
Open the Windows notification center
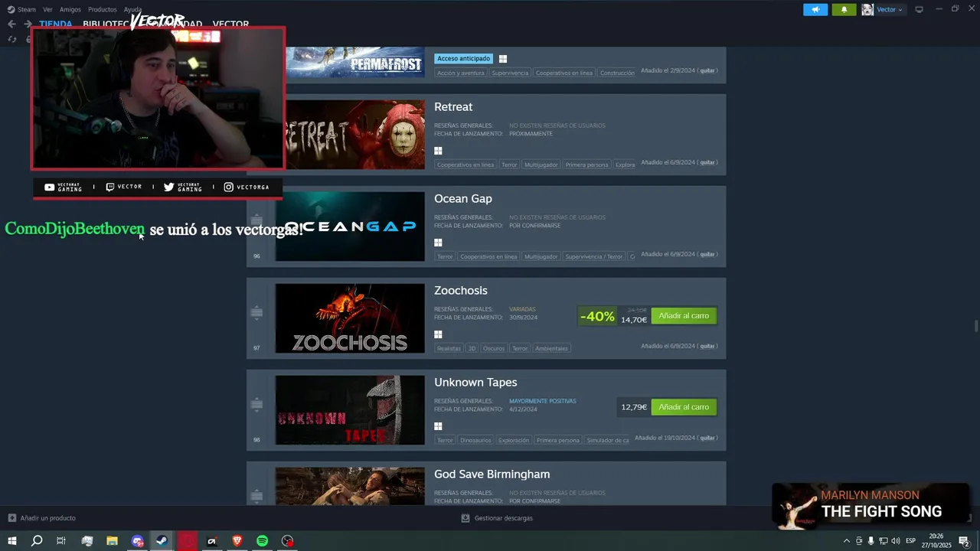(x=964, y=541)
